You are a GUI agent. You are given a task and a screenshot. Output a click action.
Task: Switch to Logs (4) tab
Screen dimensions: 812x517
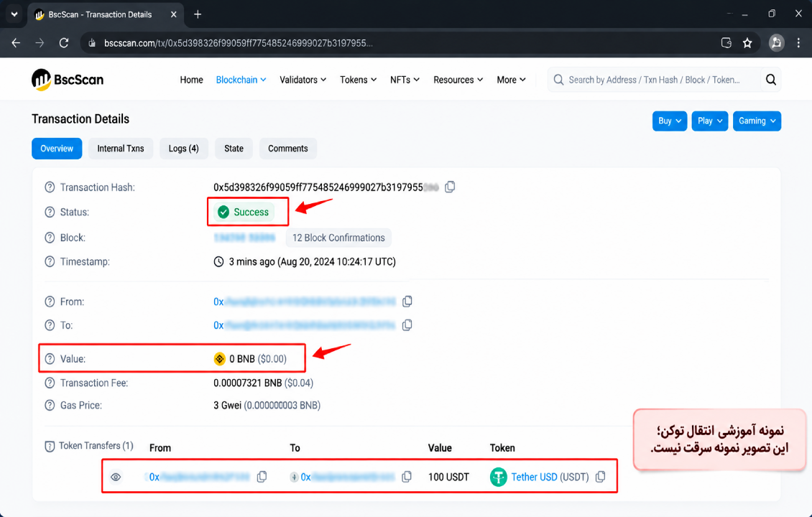pyautogui.click(x=183, y=149)
